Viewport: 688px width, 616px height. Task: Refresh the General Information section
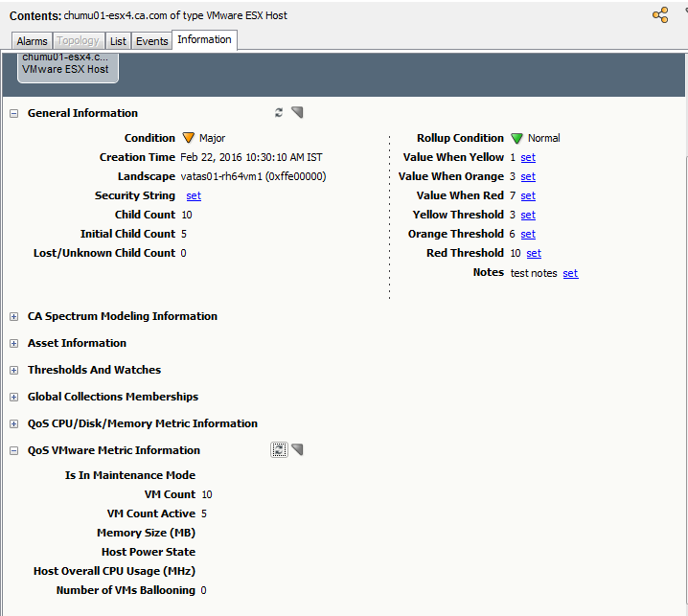279,113
